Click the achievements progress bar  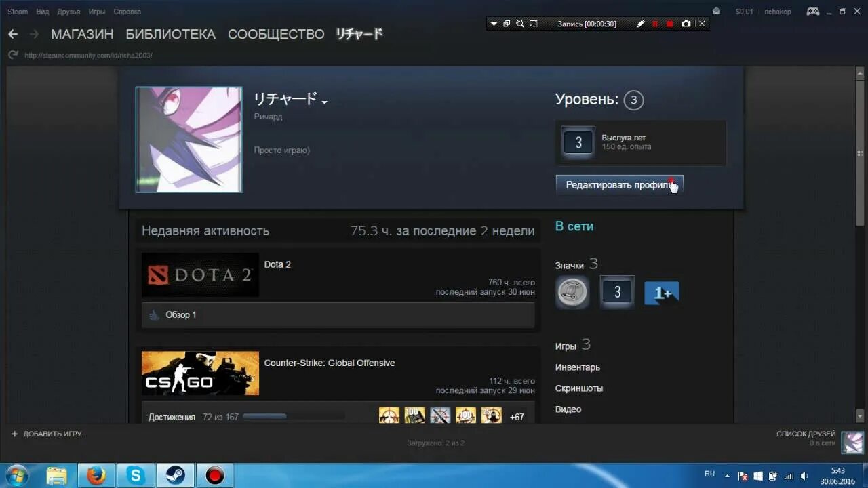tap(294, 416)
